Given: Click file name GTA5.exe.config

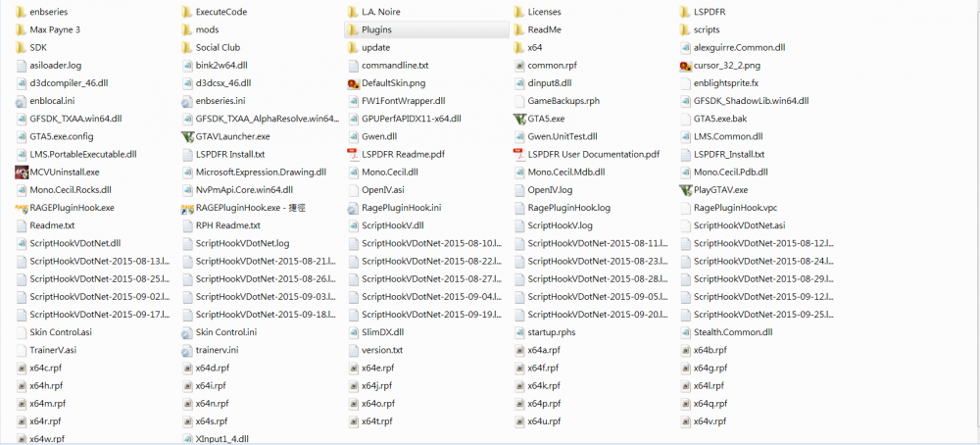Looking at the screenshot, I should 61,136.
